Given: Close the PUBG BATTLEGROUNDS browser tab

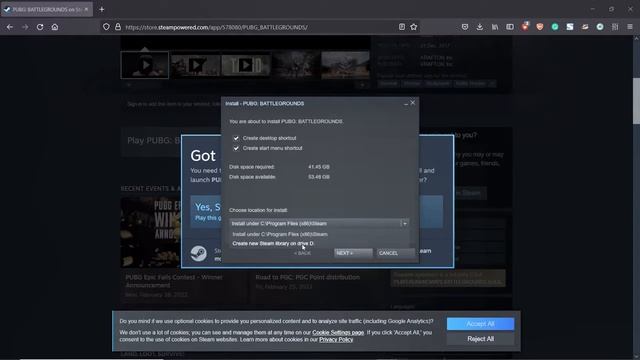Looking at the screenshot, I should 86,9.
